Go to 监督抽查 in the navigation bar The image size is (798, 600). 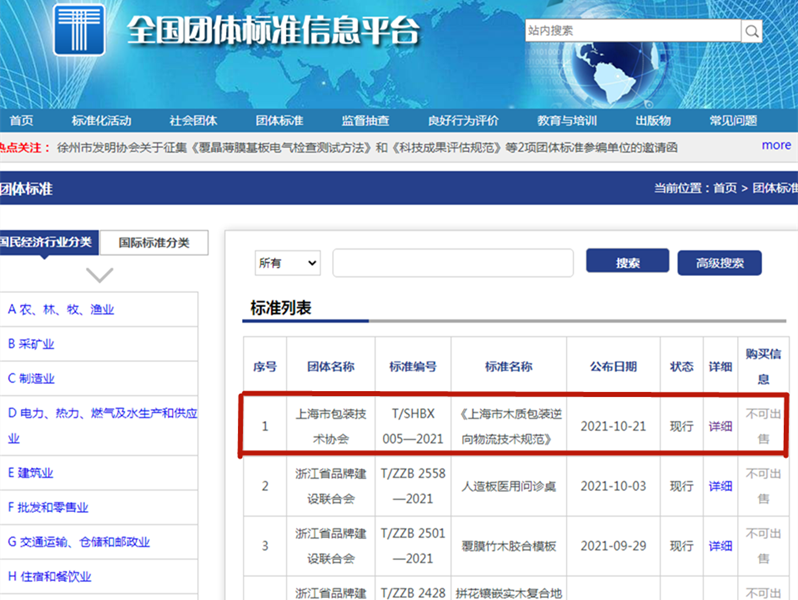[365, 121]
